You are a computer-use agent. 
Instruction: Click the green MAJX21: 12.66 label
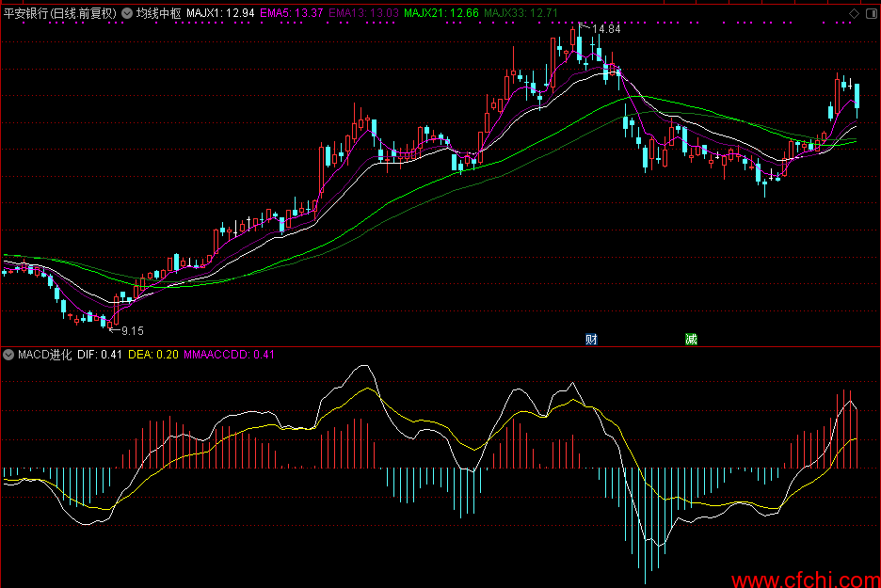[440, 13]
